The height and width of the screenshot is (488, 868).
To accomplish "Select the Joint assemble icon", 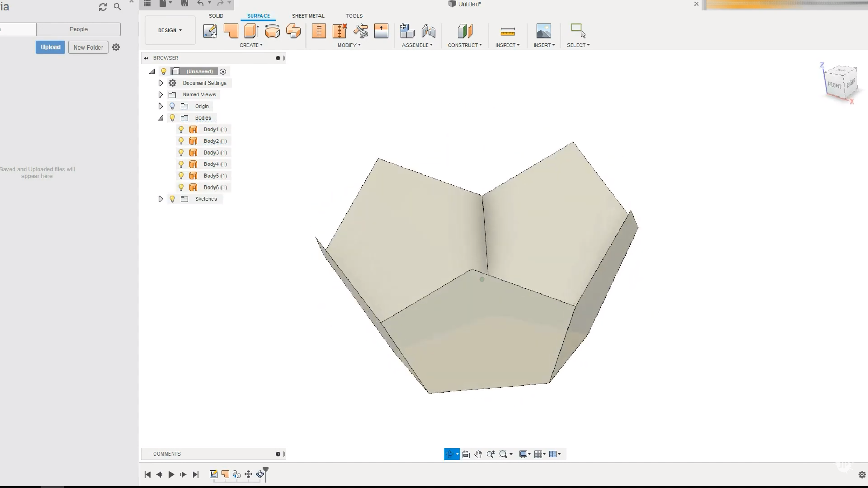I will [x=428, y=31].
